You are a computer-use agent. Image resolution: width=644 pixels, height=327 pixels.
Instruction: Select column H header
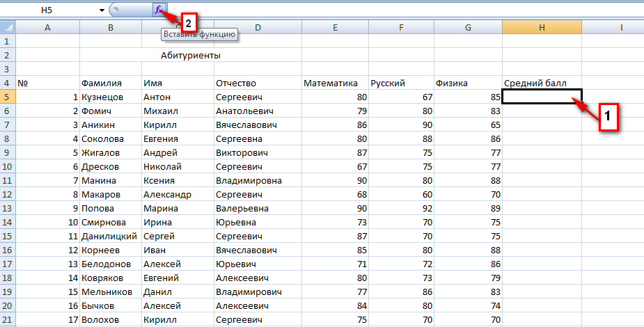pyautogui.click(x=542, y=28)
